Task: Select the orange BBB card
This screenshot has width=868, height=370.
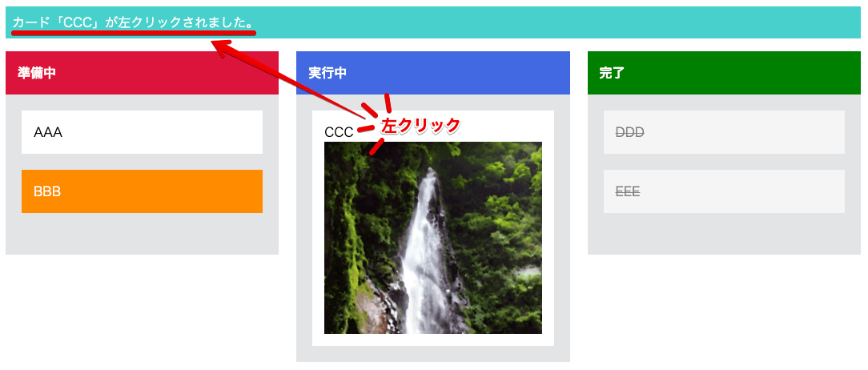Action: [142, 191]
